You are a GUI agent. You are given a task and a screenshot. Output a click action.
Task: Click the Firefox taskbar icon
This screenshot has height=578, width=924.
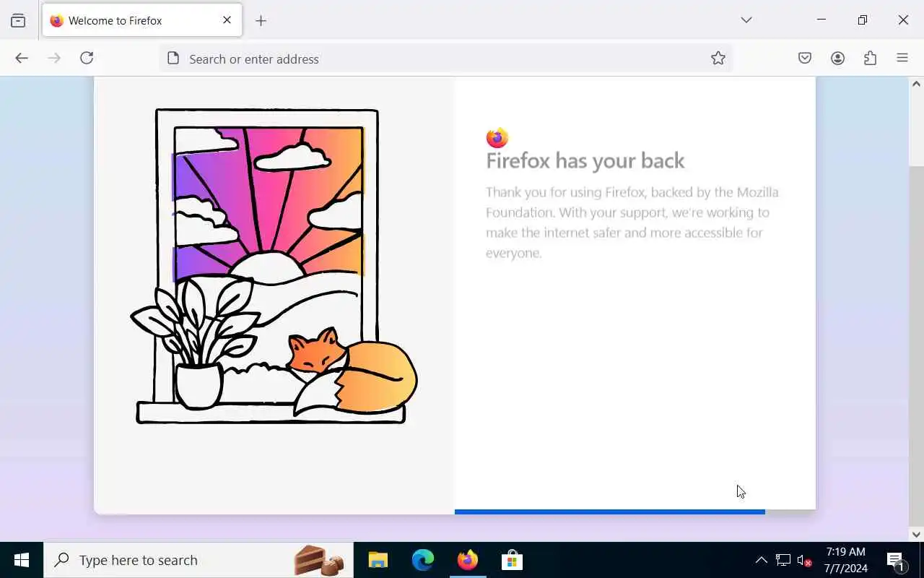point(468,560)
